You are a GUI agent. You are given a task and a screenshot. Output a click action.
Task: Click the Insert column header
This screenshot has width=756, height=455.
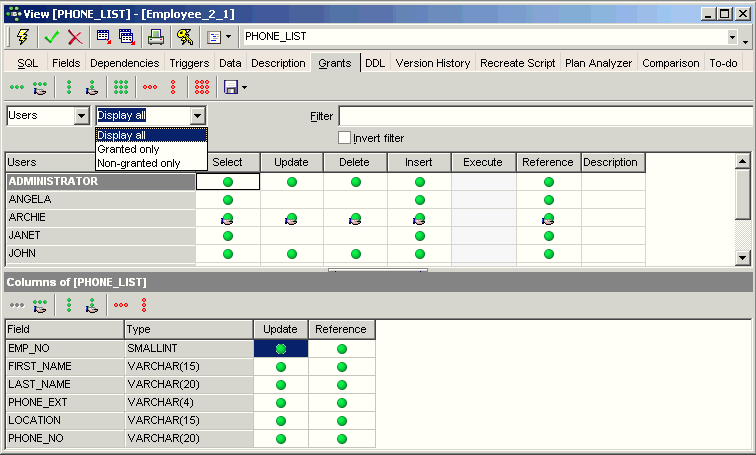(419, 162)
